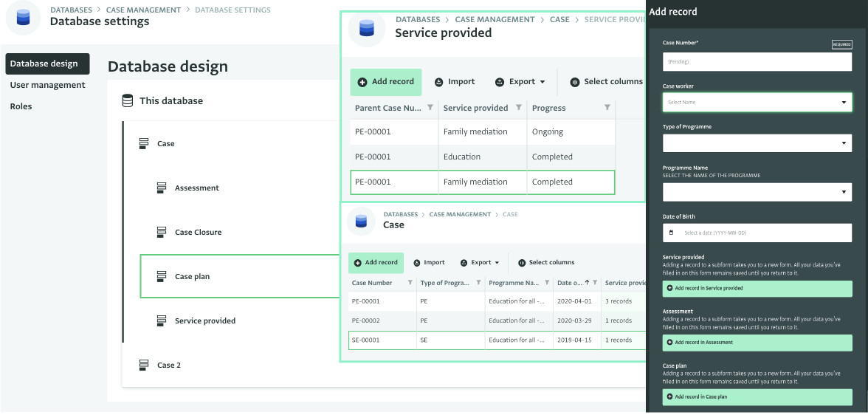
Task: Select Assessment form in database tree
Action: (197, 188)
